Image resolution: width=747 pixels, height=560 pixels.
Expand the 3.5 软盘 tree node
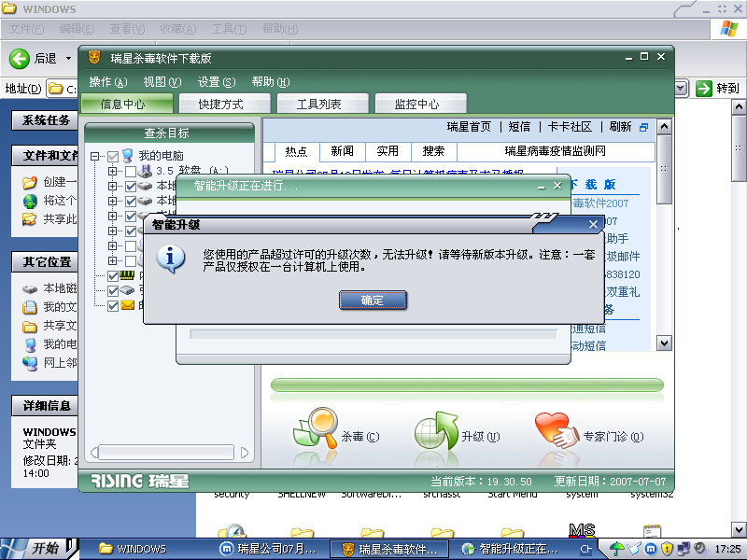tap(112, 171)
